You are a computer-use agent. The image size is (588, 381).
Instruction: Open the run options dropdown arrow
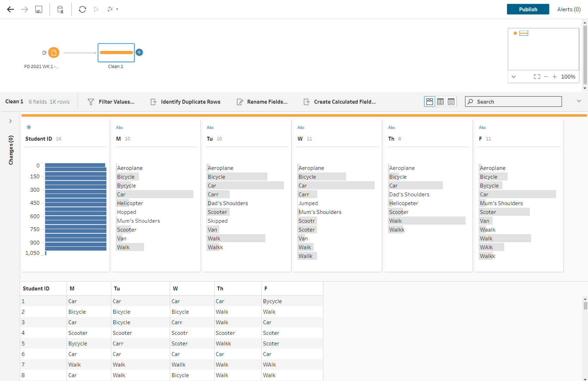117,10
